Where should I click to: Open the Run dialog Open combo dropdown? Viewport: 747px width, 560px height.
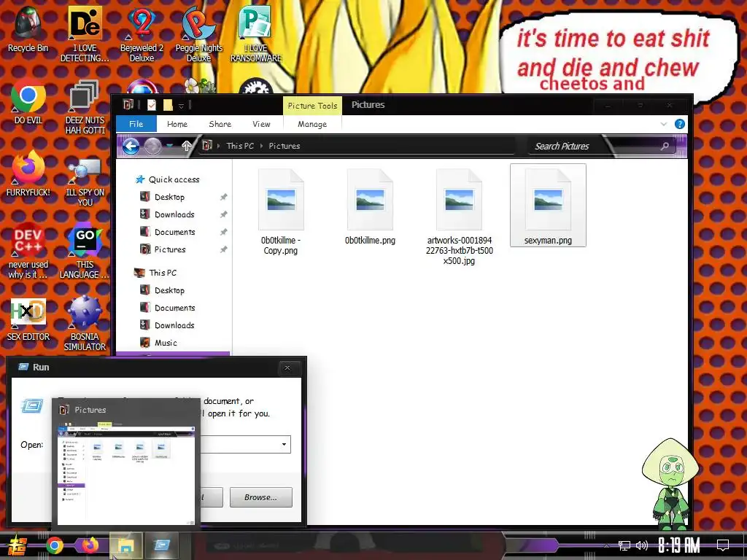point(284,445)
